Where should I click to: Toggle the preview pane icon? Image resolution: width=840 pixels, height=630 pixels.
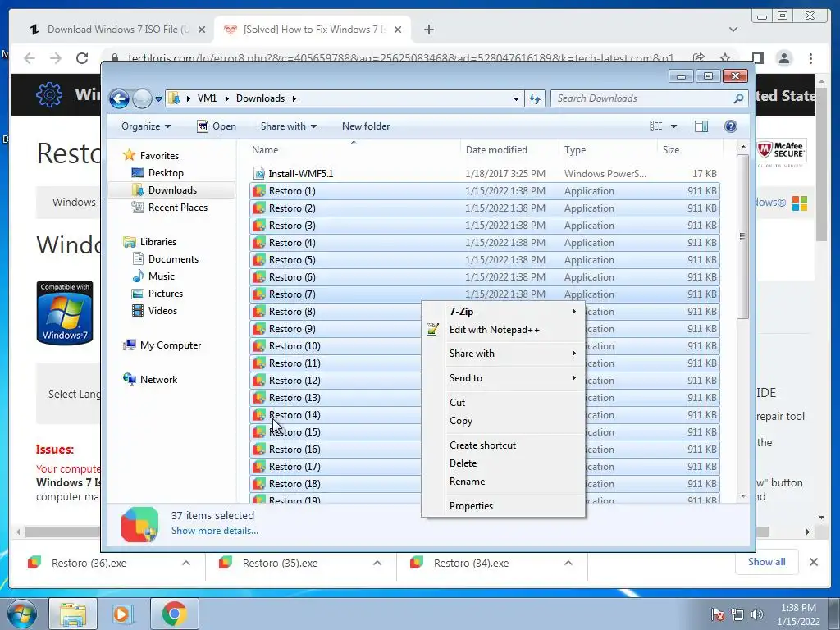tap(701, 126)
